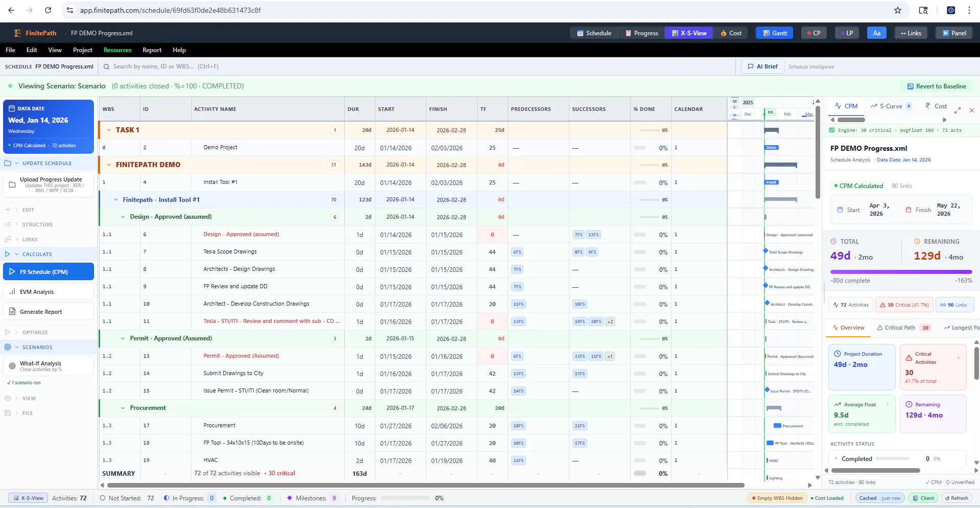Open EVM Analysis tool
This screenshot has height=508, width=980.
click(49, 292)
